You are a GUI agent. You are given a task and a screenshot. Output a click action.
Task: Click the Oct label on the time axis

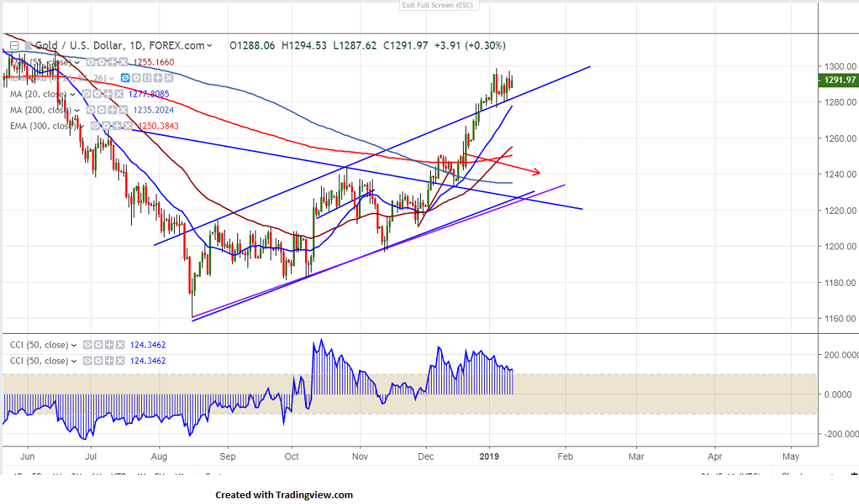pyautogui.click(x=291, y=456)
